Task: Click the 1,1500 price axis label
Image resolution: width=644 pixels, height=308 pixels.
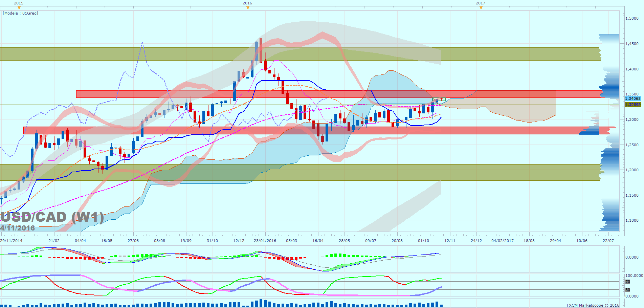Action: [x=632, y=195]
